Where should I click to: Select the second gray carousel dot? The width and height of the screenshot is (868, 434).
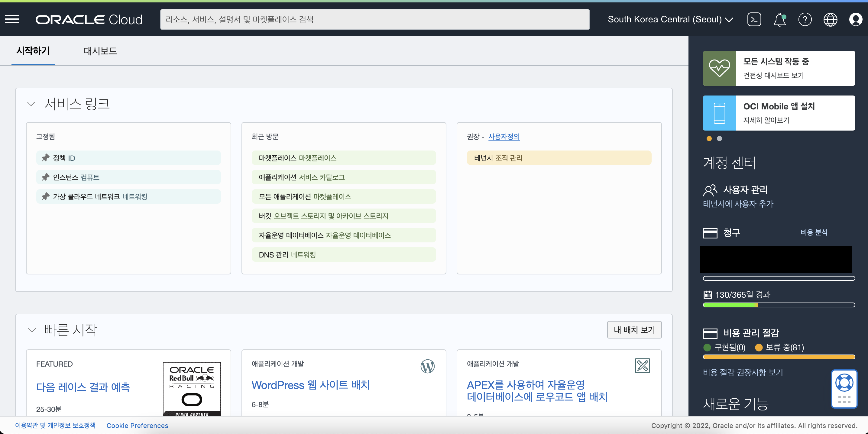tap(719, 138)
